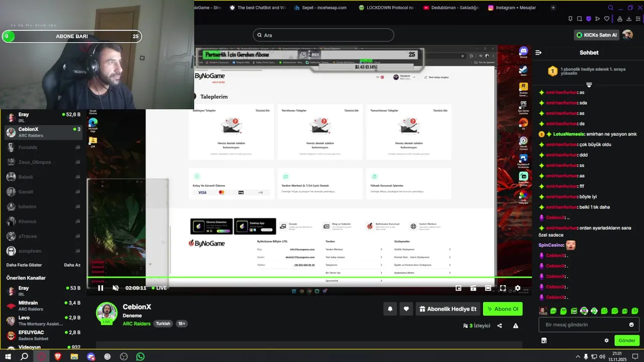Click the system tray volume icon
The width and height of the screenshot is (644, 362).
tap(603, 356)
